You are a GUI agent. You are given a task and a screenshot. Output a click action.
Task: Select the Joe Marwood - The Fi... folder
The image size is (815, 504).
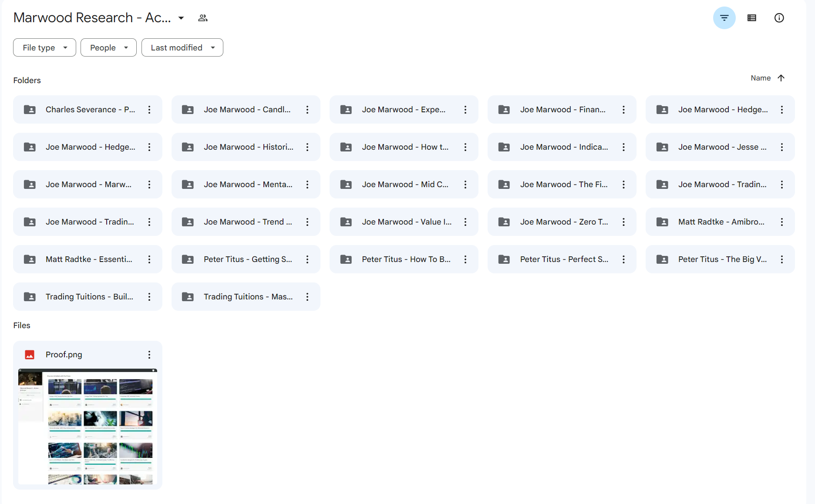(x=562, y=185)
